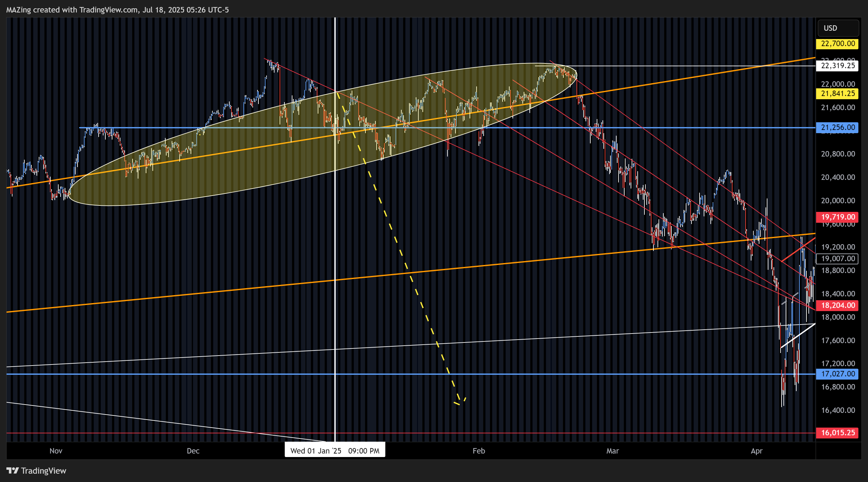
Task: Click the 19,007.00 current price label
Action: click(838, 259)
